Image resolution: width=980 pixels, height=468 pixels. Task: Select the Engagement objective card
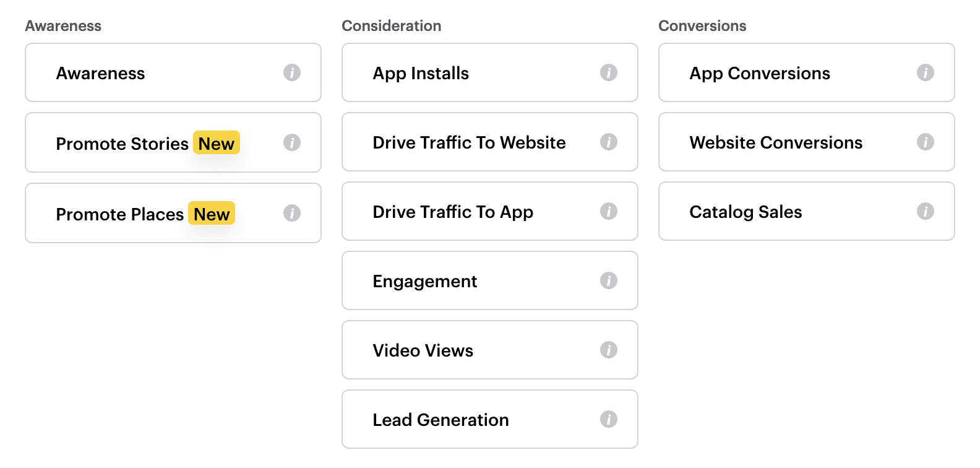click(470, 281)
